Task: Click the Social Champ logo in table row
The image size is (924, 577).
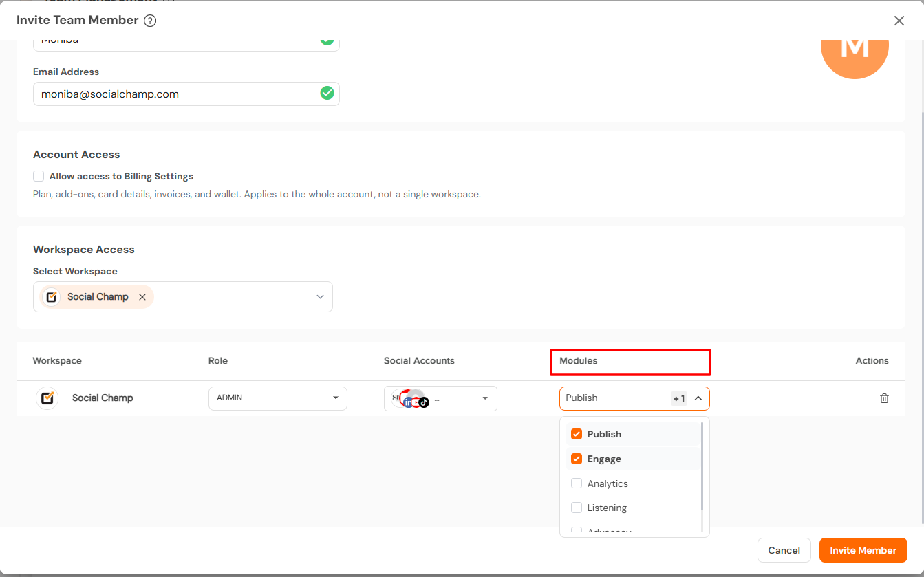Action: point(47,398)
